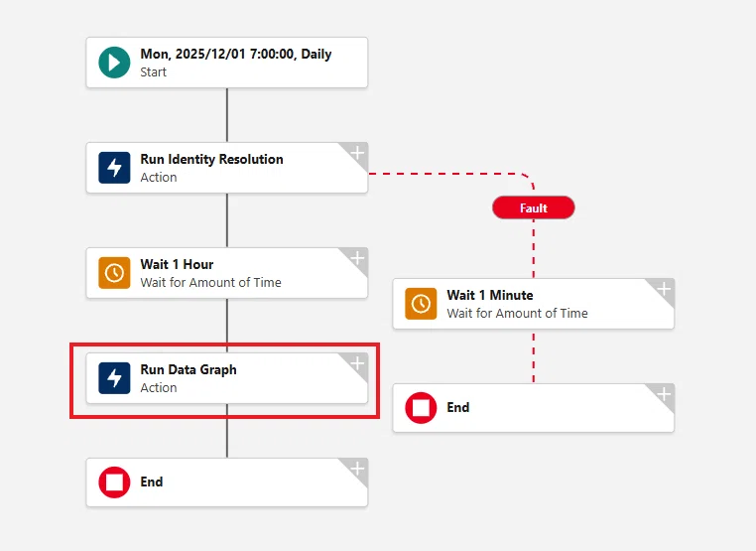The image size is (756, 551).
Task: Open the scheduled Start node card
Action: pyautogui.click(x=227, y=63)
